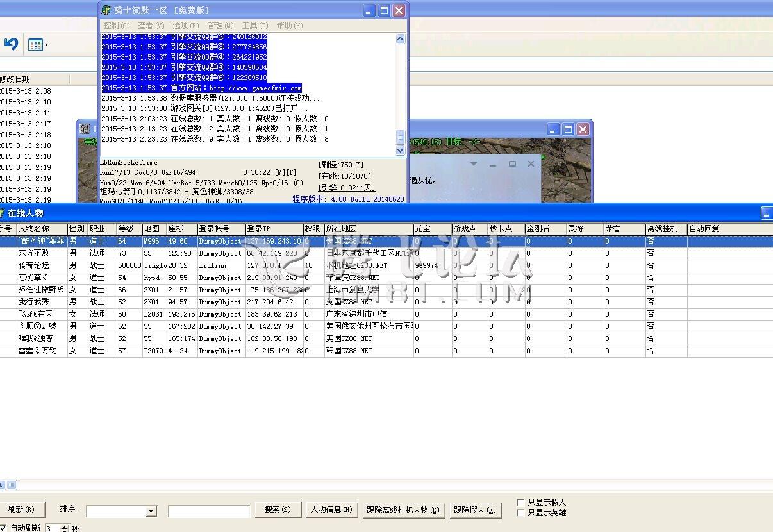Increase the auto-refresh seconds spinner
The width and height of the screenshot is (773, 532).
(x=65, y=526)
